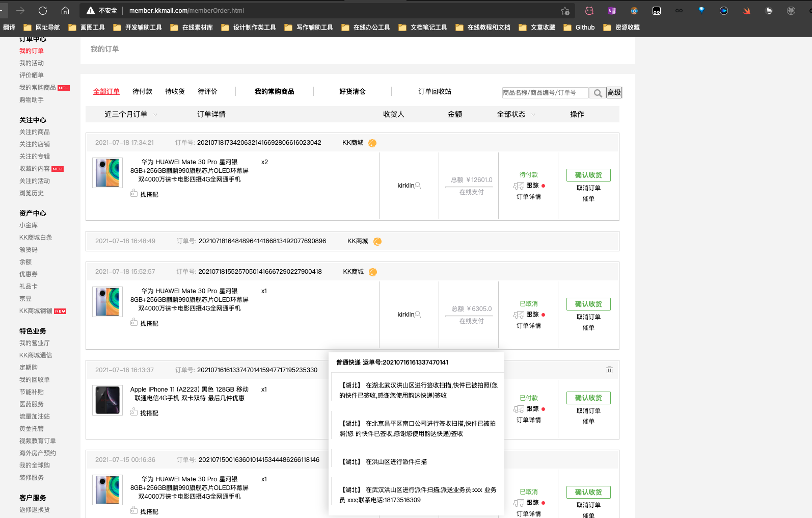Open 返修退换货 in sidebar
This screenshot has height=518, width=812.
(x=35, y=510)
